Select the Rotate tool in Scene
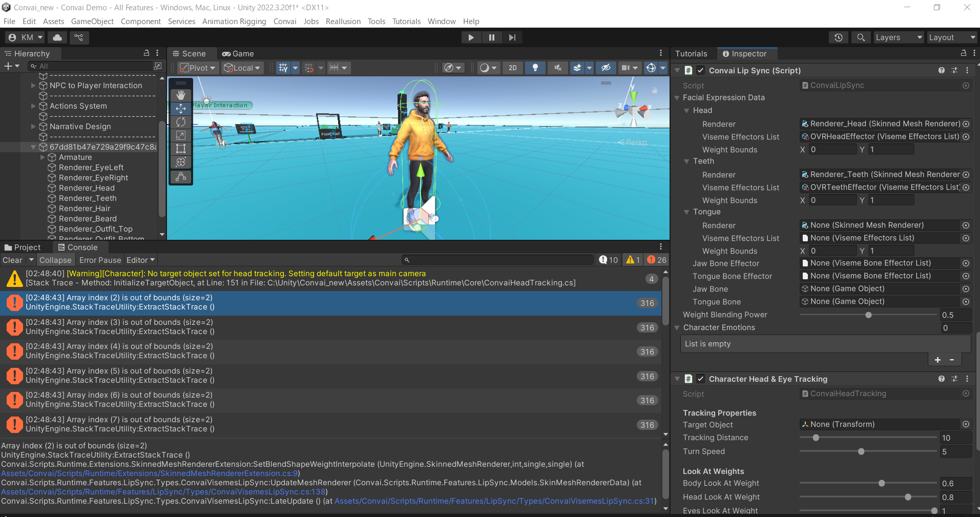This screenshot has height=517, width=980. pyautogui.click(x=181, y=122)
